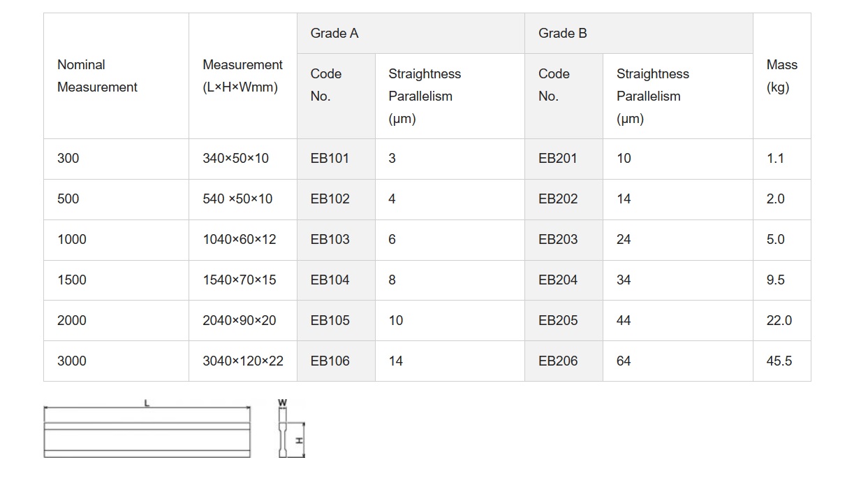
Task: Click code EB204 under Grade B
Action: [x=558, y=280]
